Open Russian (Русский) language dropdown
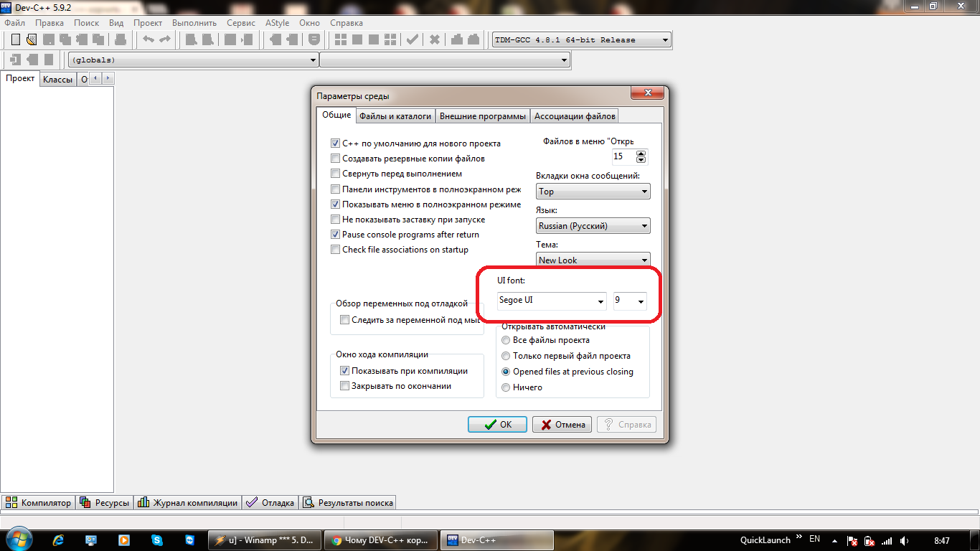Image resolution: width=980 pixels, height=551 pixels. point(593,226)
